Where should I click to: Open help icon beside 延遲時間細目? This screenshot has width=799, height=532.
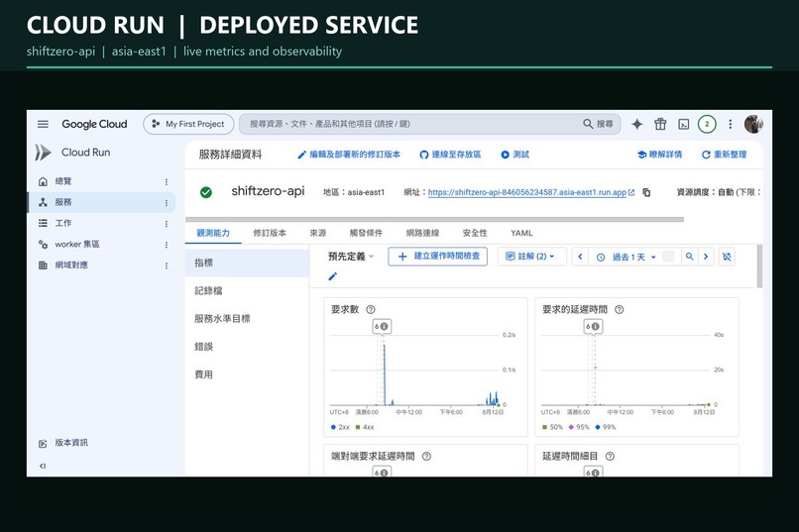pos(610,457)
